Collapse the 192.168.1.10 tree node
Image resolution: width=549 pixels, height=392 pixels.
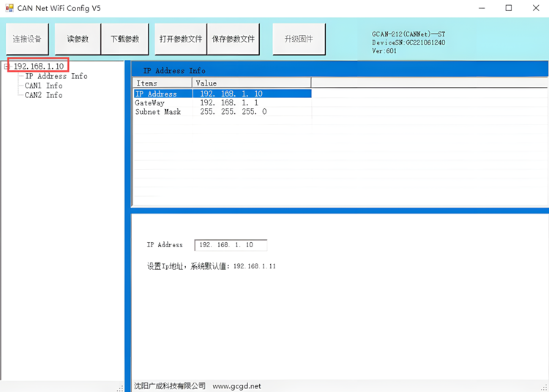6,67
